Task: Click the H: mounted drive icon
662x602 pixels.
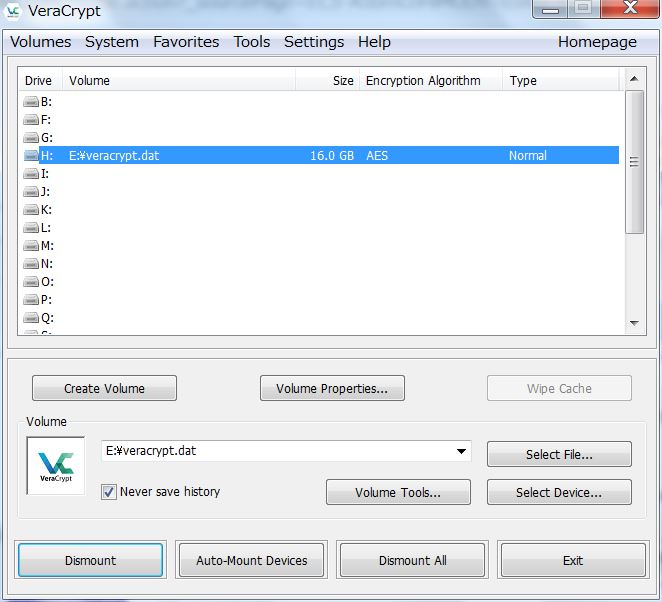Action: (31, 155)
